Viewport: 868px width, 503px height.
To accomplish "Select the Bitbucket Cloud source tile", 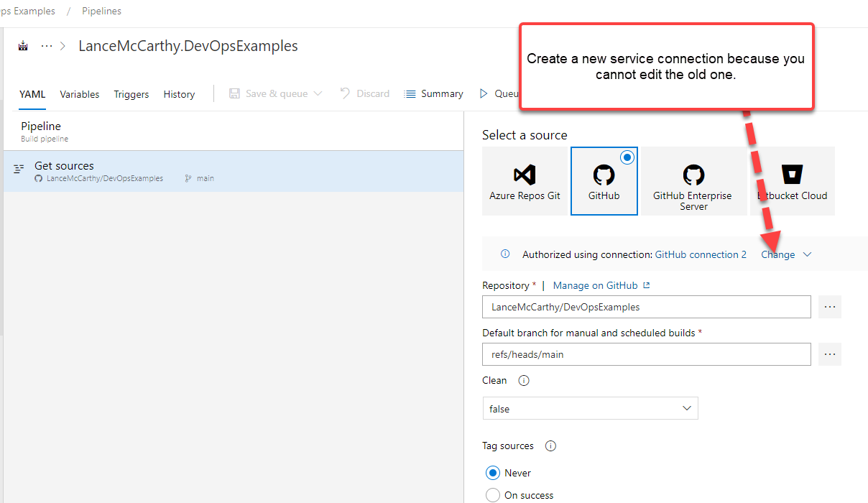I will click(793, 181).
